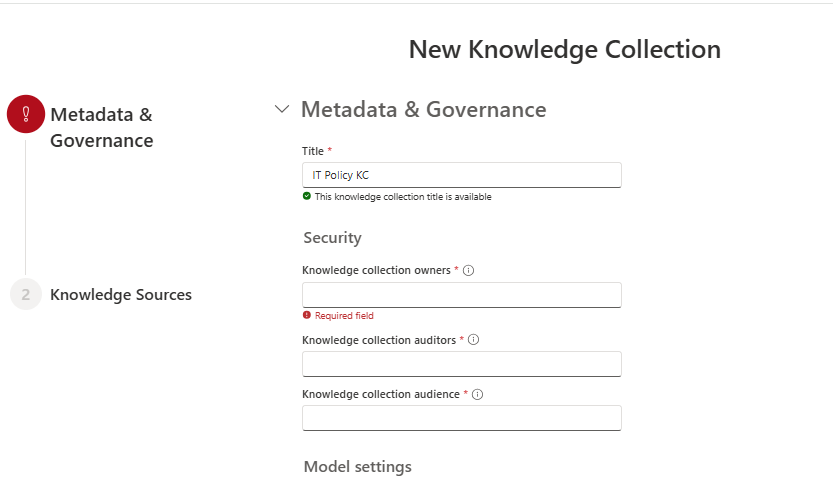The image size is (833, 486).
Task: Select the Knowledge collection audience input box
Action: (462, 418)
